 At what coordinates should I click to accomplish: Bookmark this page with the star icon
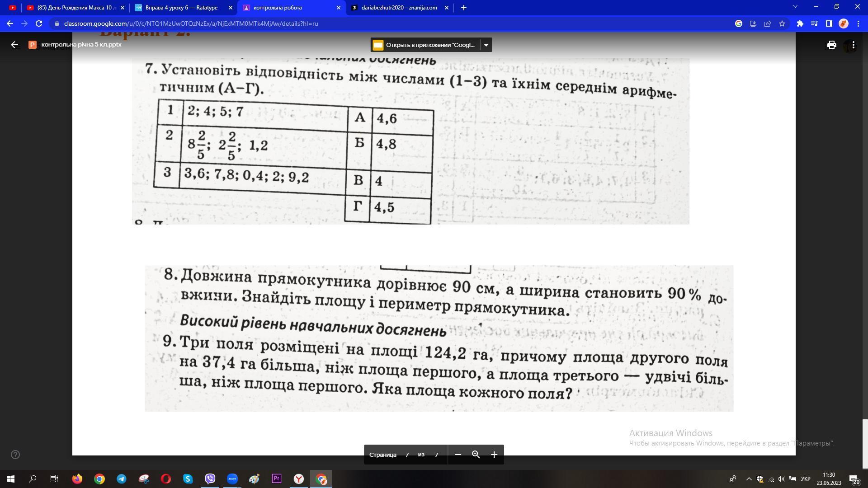tap(782, 23)
